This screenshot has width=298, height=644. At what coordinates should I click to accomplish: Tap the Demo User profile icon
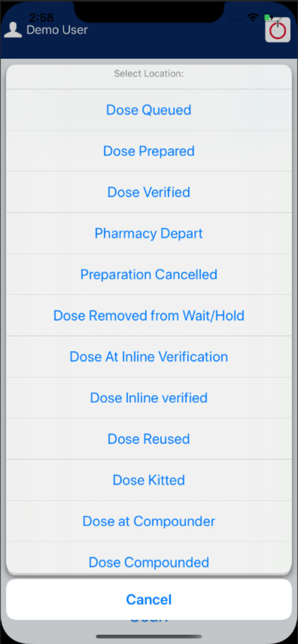point(13,30)
